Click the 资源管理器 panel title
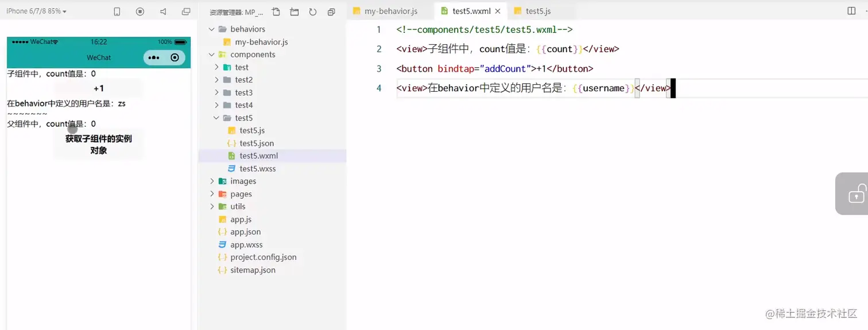This screenshot has width=868, height=330. [237, 12]
